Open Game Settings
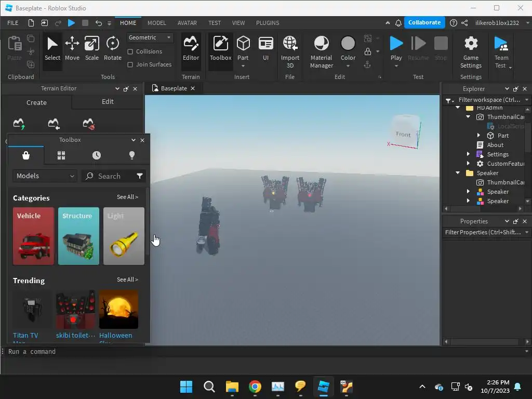 coord(471,51)
